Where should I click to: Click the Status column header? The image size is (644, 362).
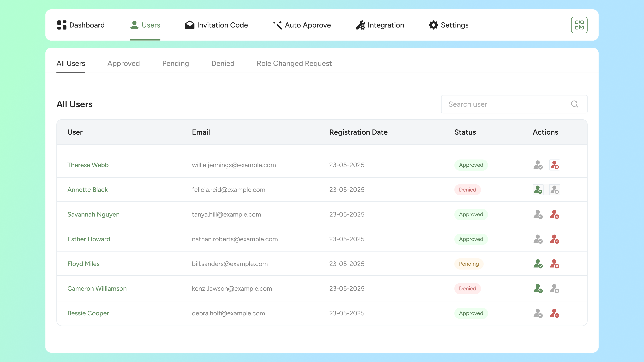point(465,132)
